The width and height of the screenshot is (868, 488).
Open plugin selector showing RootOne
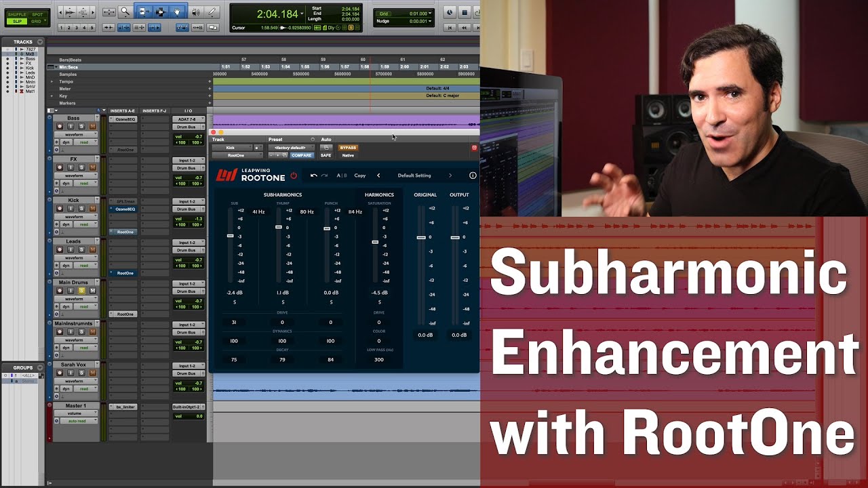pos(237,155)
